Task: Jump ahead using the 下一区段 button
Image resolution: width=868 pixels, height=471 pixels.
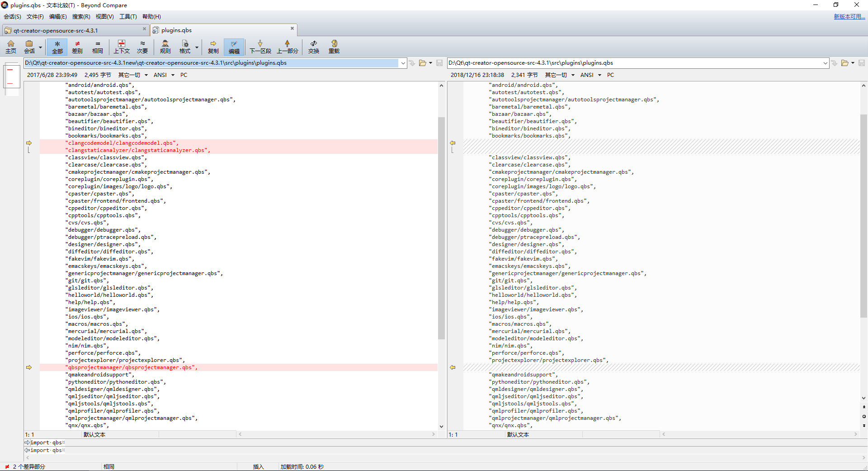Action: pyautogui.click(x=260, y=47)
